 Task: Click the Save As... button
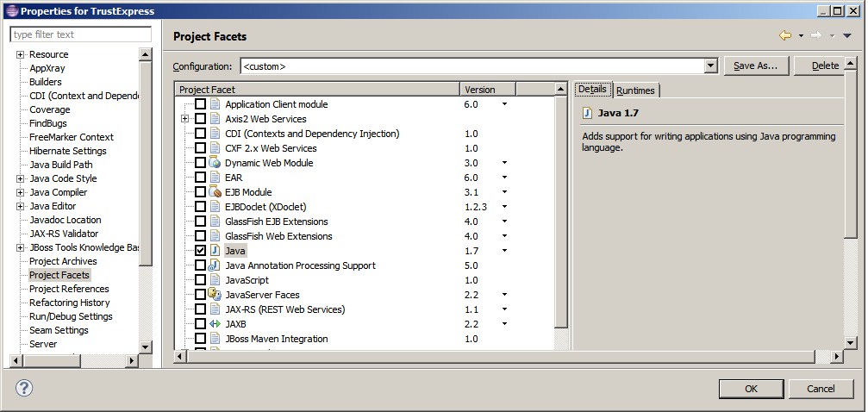click(756, 66)
